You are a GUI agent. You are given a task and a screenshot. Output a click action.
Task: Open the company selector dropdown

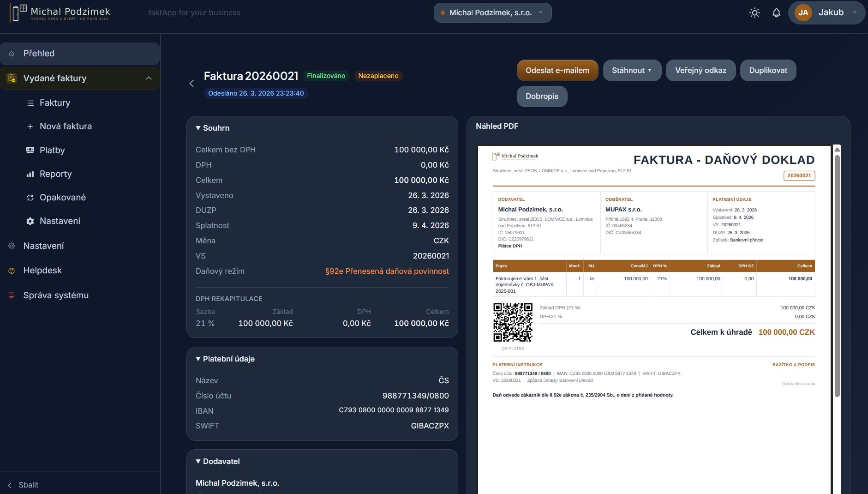(492, 13)
